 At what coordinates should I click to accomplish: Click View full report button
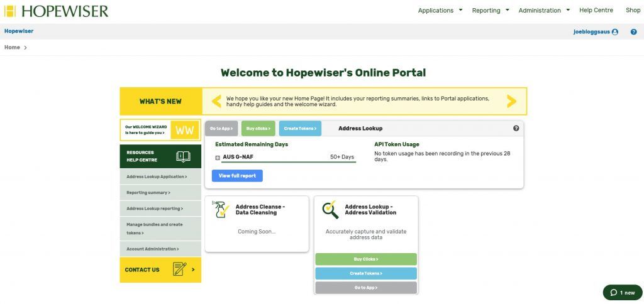[237, 176]
